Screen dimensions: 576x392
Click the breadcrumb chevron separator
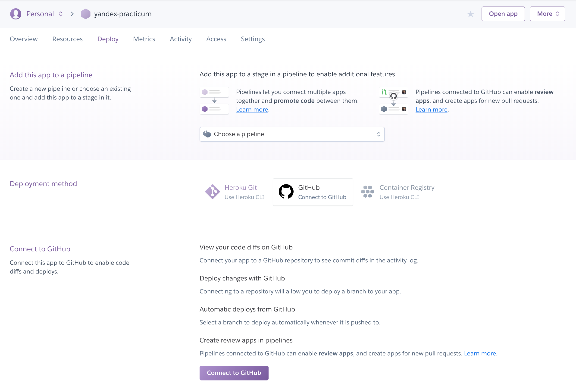(x=72, y=14)
